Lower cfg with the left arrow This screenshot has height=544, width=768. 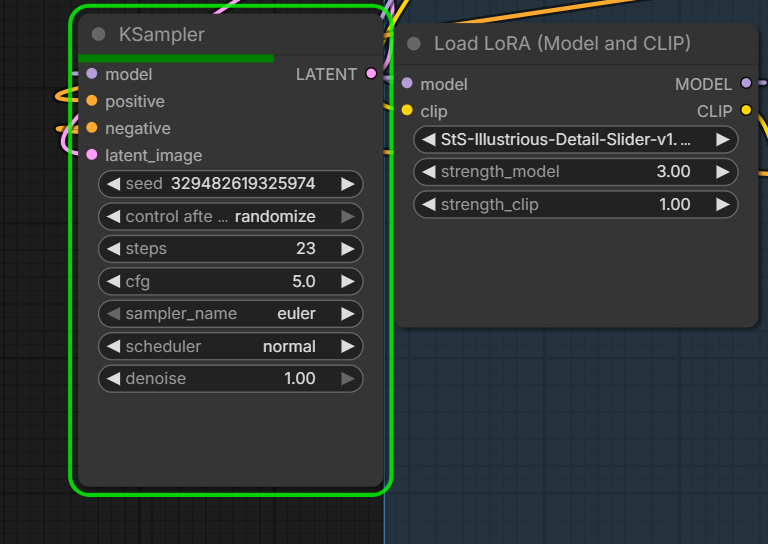(x=114, y=282)
